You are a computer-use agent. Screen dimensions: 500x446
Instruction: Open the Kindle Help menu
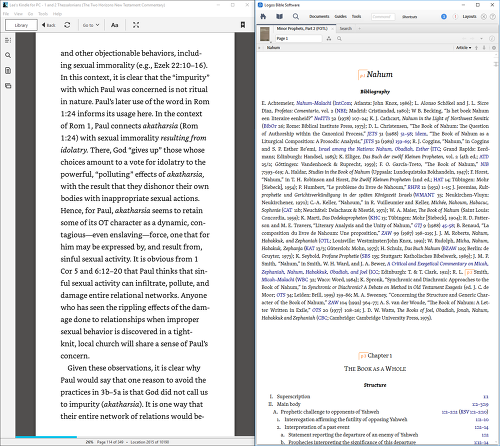point(57,14)
